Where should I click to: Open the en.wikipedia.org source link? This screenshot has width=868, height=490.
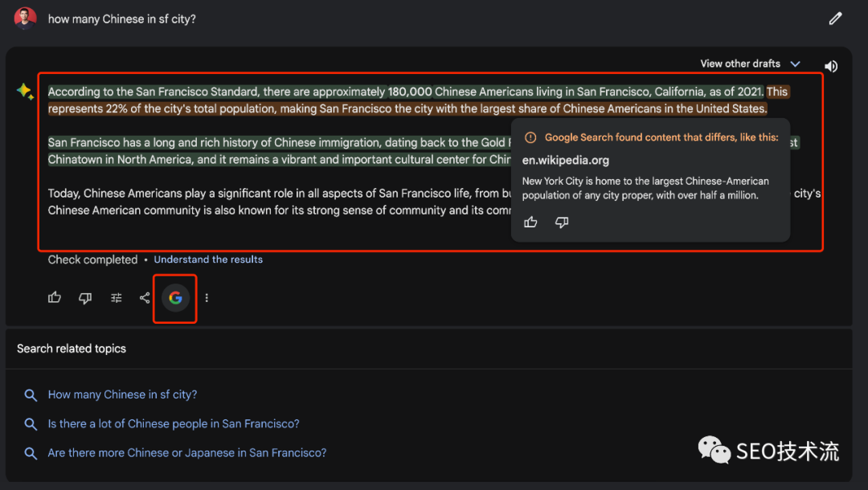tap(565, 160)
